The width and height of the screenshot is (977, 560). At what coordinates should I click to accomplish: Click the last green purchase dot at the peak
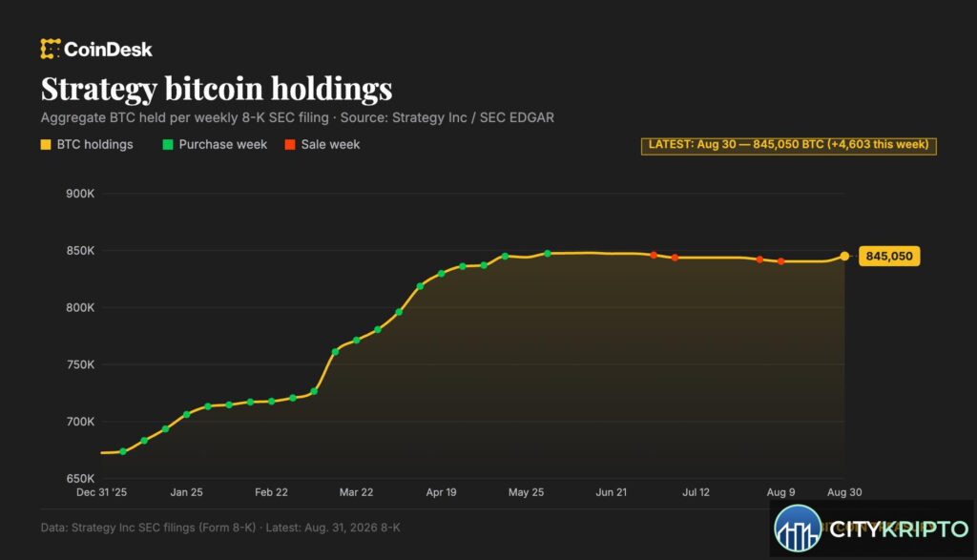click(x=547, y=254)
